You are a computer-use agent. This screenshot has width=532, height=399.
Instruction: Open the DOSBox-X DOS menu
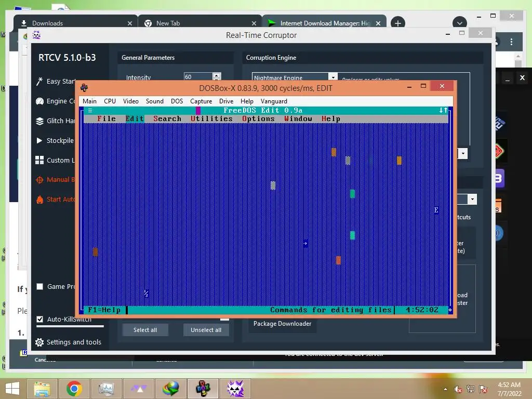coord(177,101)
